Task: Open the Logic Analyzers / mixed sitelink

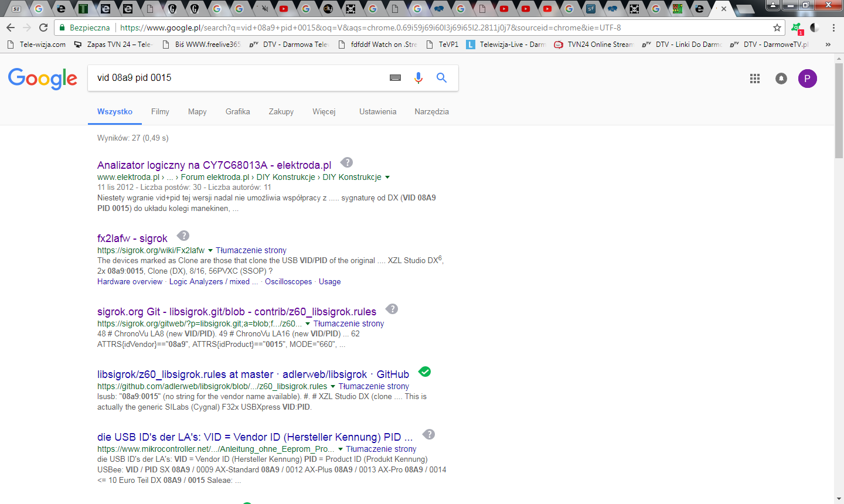Action: (x=213, y=281)
